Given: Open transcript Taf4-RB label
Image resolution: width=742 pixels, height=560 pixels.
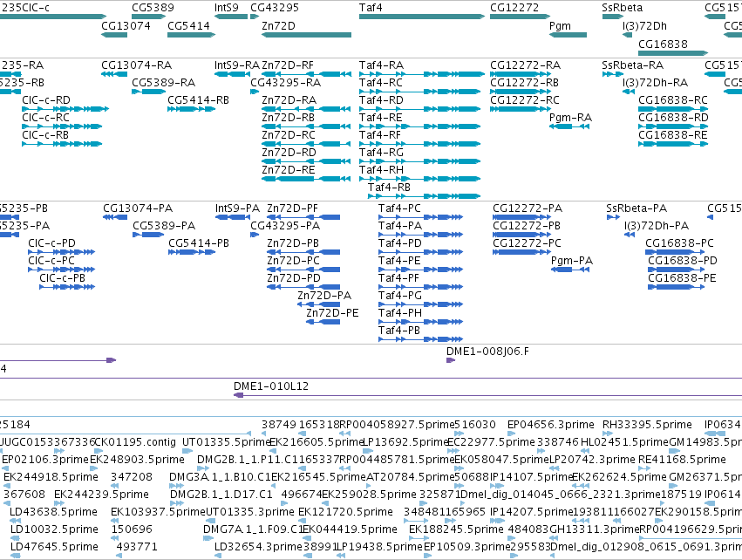Looking at the screenshot, I should (x=390, y=187).
